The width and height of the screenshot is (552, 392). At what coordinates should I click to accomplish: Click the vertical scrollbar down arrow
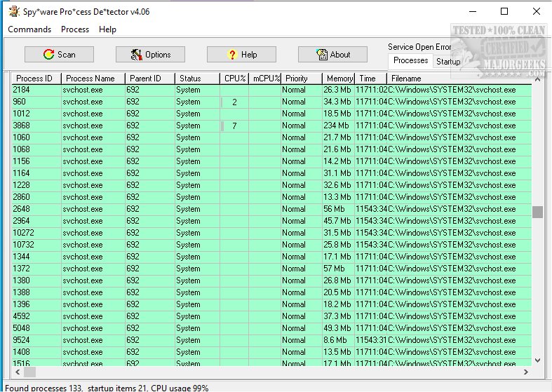537,360
